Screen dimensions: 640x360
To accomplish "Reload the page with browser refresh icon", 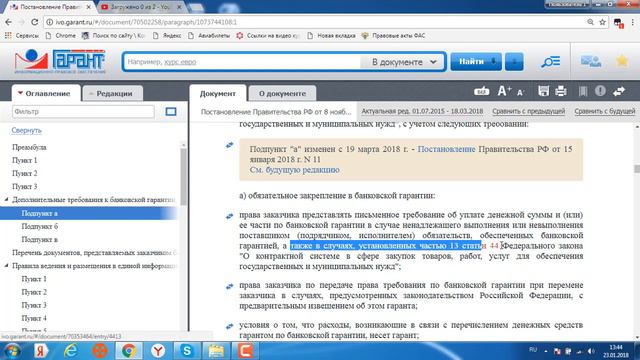I will [x=35, y=22].
